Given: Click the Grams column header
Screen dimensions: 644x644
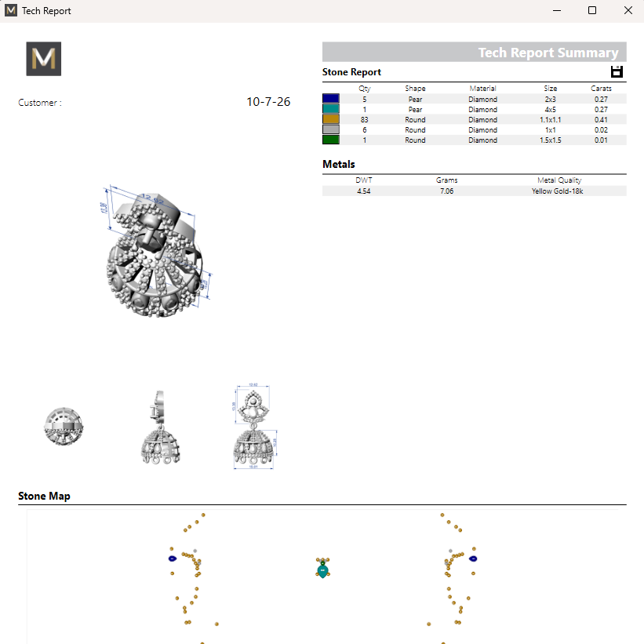Looking at the screenshot, I should [x=447, y=180].
